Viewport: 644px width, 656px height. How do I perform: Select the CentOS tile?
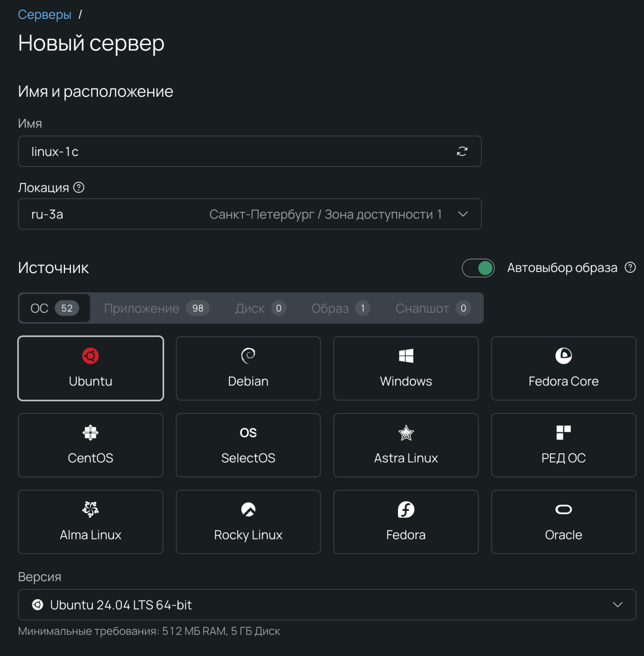click(x=90, y=445)
